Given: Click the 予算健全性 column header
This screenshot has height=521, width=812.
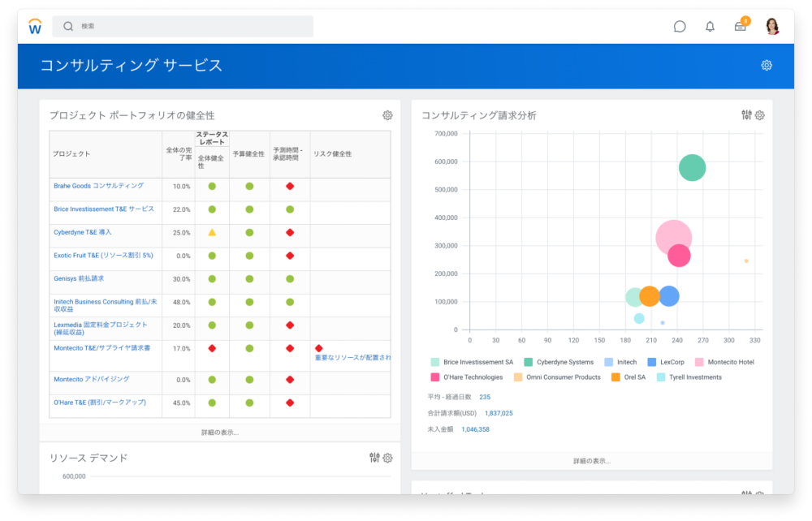Looking at the screenshot, I should tap(248, 153).
